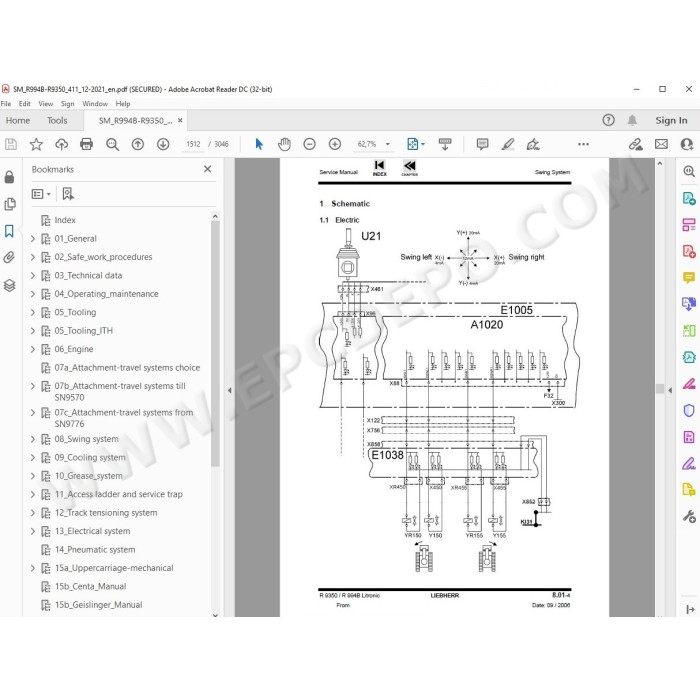Open the File menu

point(6,104)
